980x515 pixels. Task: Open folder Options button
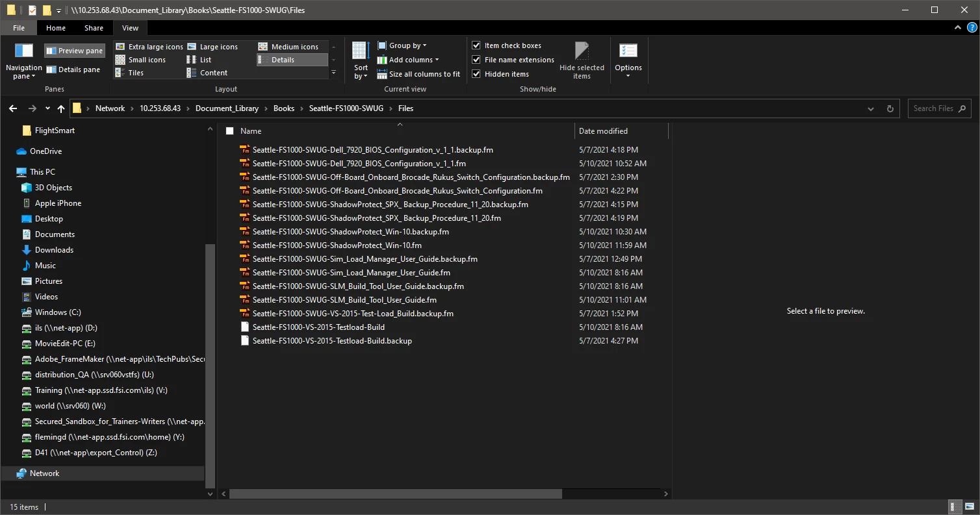point(628,61)
